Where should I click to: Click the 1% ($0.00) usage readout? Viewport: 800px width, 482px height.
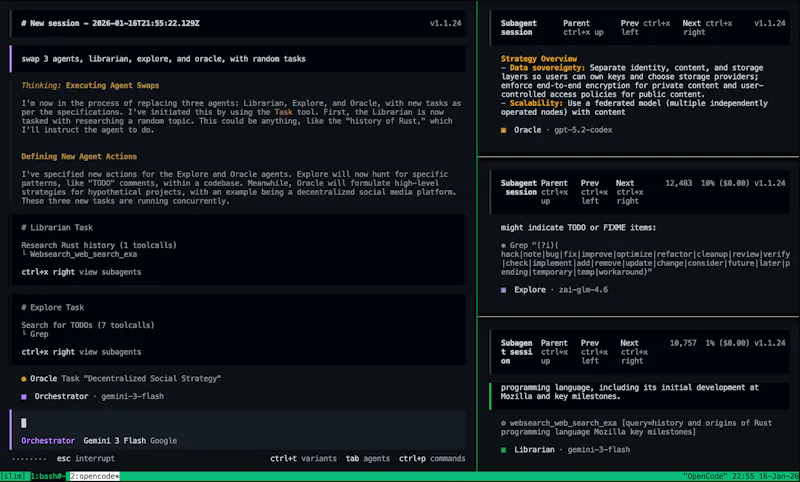(728, 343)
